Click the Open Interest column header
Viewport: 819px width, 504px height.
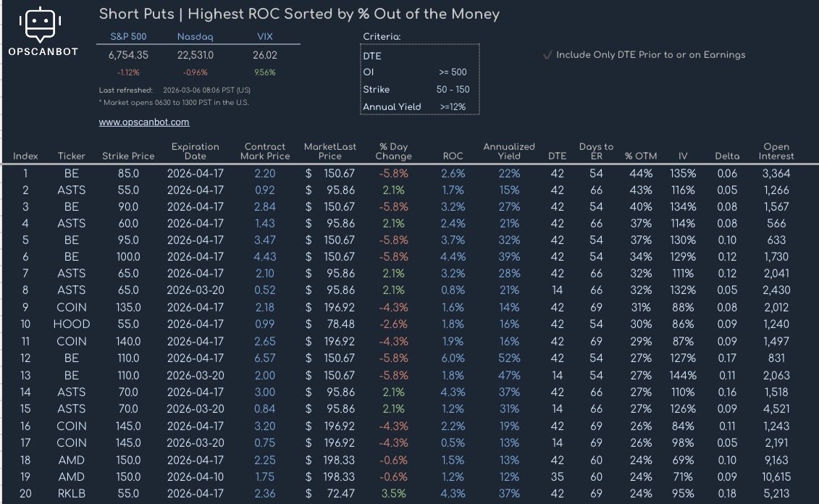[776, 151]
